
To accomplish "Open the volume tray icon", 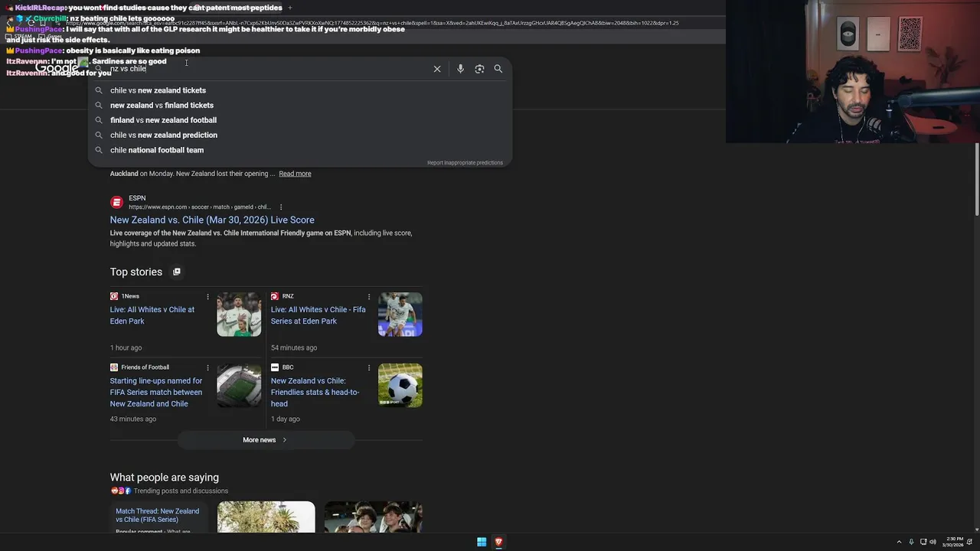I will 933,542.
